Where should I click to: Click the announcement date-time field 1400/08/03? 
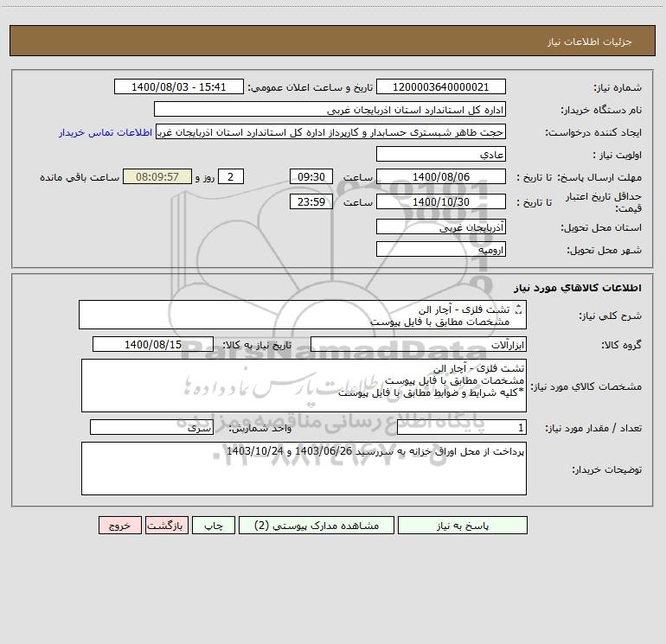click(179, 86)
